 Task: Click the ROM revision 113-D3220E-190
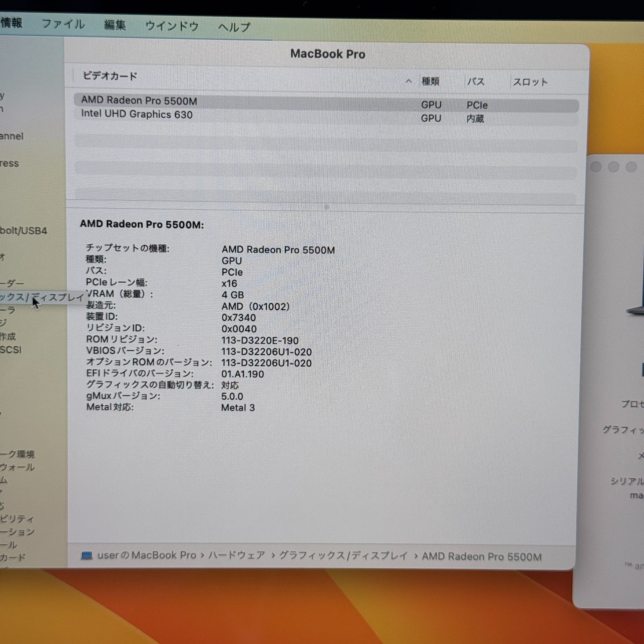pyautogui.click(x=260, y=341)
